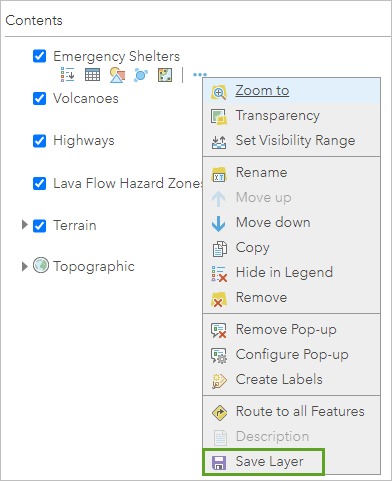Click the three-dot More Options icon
Viewport: 392px width, 481px height.
point(200,74)
